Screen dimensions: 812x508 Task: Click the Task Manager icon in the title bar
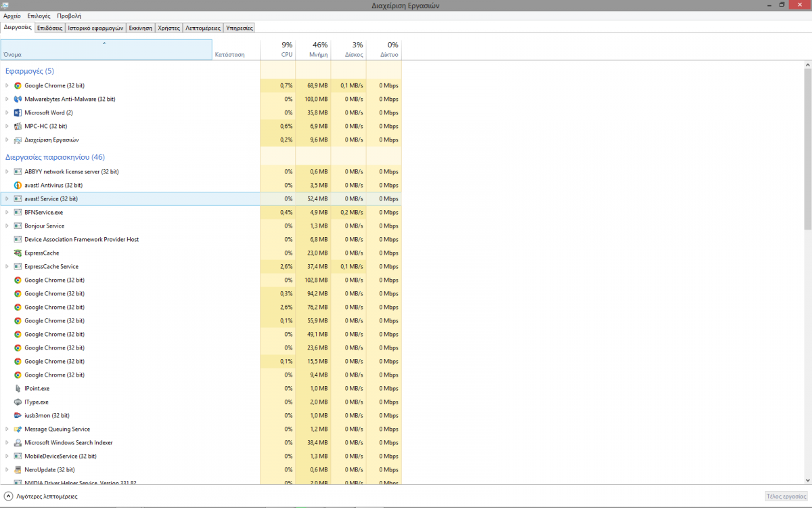click(x=5, y=5)
